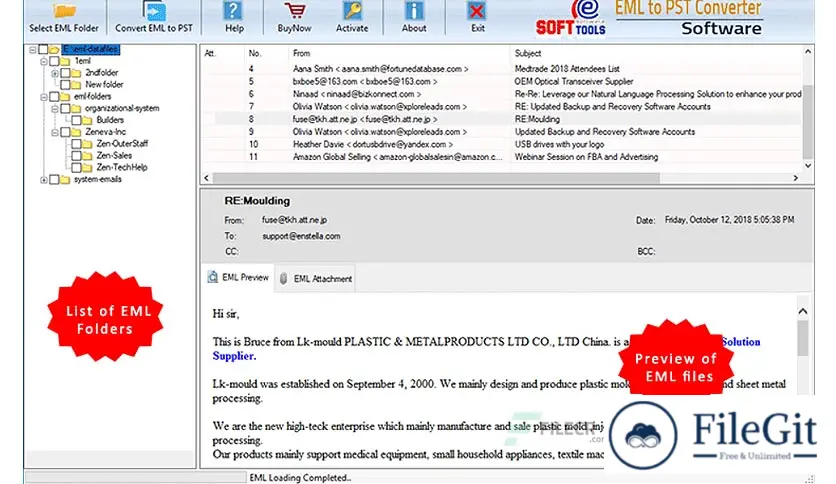Open the Medtrade 2018 Attendees List email
836x484 pixels.
[501, 69]
